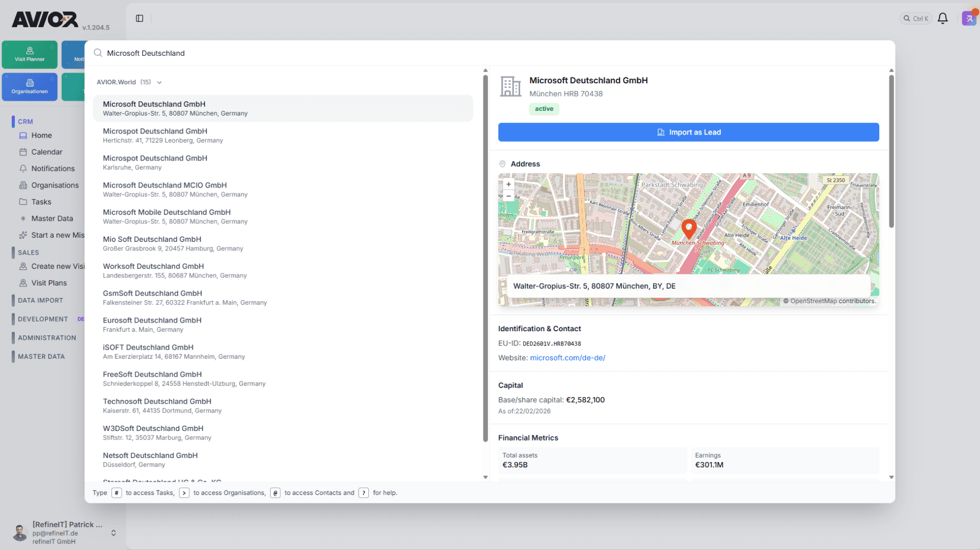
Task: Click the # Tasks shortcut key hint
Action: (117, 493)
